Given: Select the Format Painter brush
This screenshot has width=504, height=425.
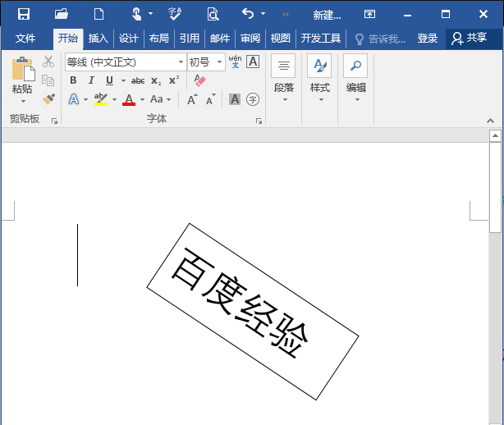Looking at the screenshot, I should click(48, 99).
